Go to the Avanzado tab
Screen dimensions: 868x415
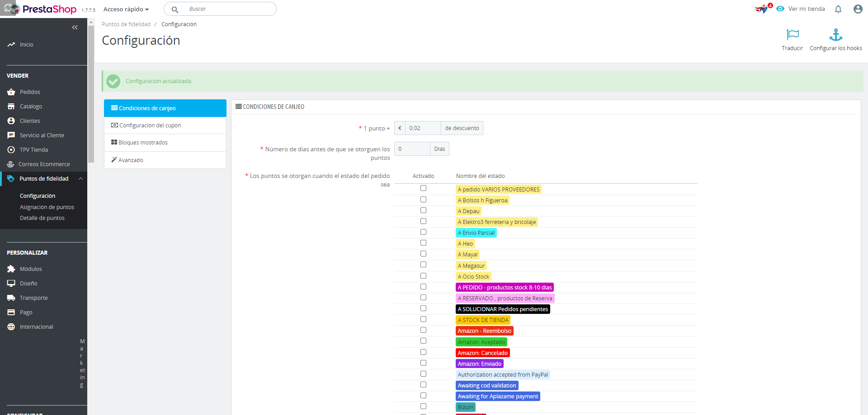coord(165,160)
